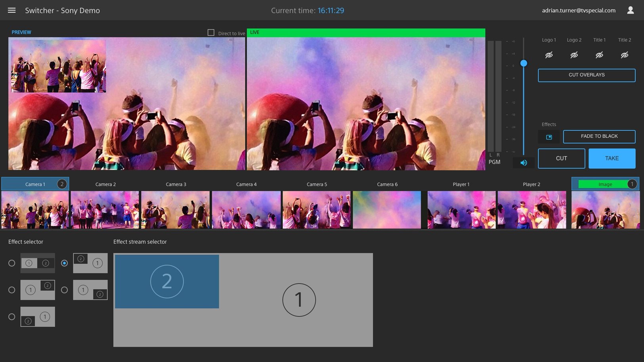
Task: Show the Title 1 overlay
Action: pos(599,55)
